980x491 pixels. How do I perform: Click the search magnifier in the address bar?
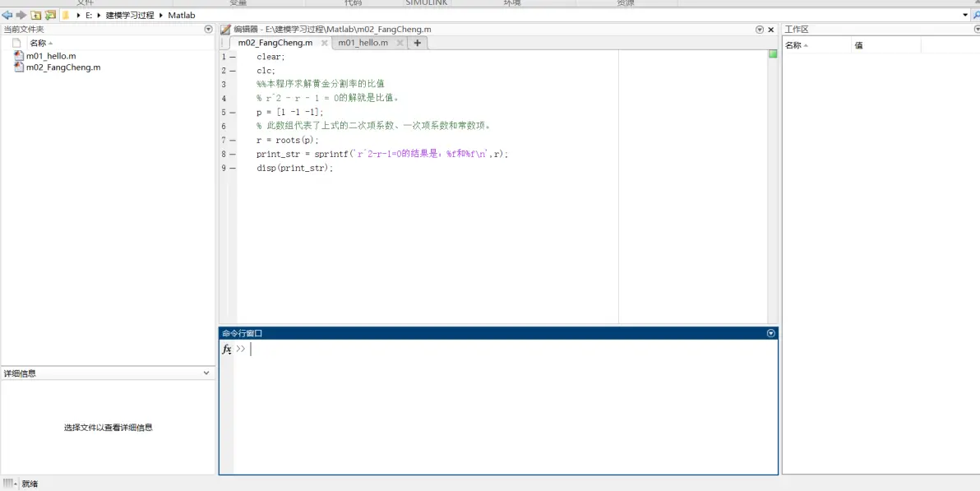click(976, 15)
